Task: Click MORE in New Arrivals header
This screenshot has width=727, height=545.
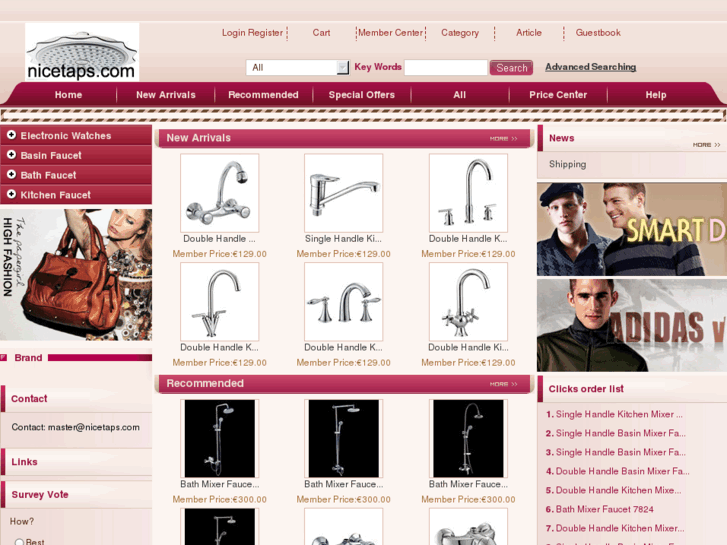Action: (x=503, y=139)
